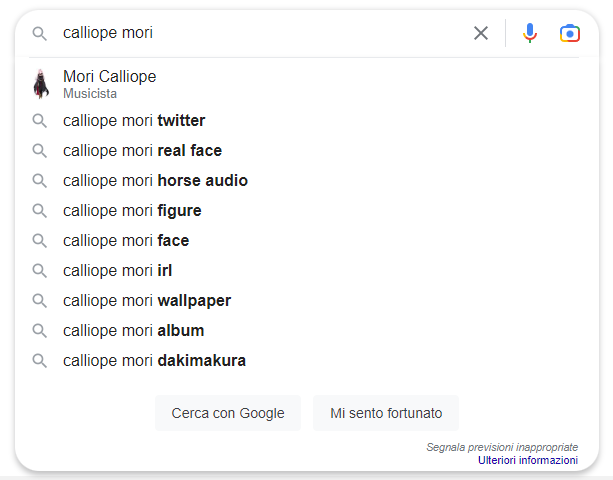Clear the search box with the X icon
Screen dimensions: 613x480
(481, 33)
